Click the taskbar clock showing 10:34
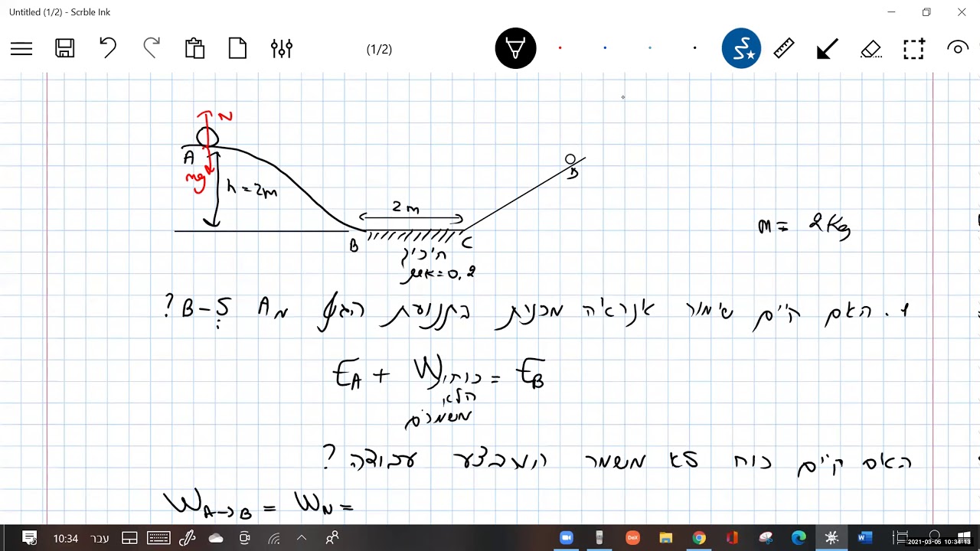This screenshot has width=980, height=551. coord(66,538)
